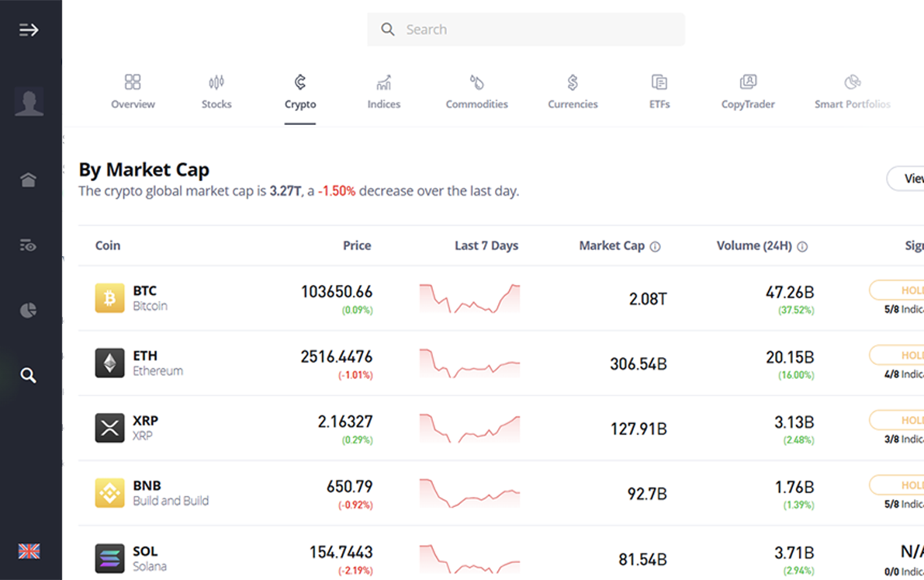Select the Crypto tab label

(300, 105)
